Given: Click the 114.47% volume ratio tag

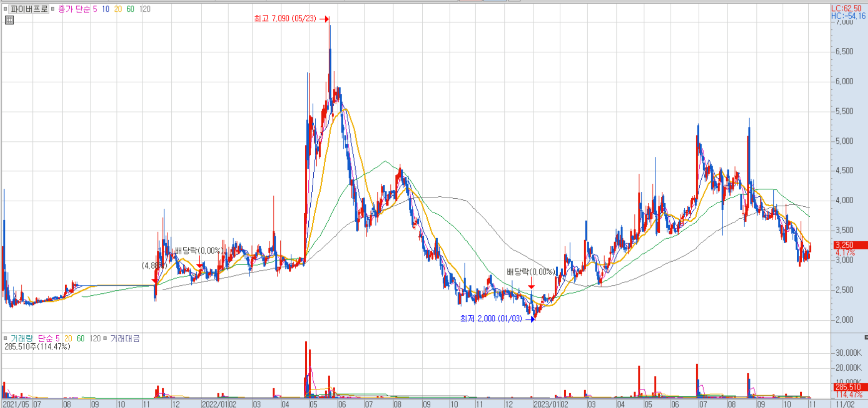Looking at the screenshot, I should pyautogui.click(x=849, y=395).
